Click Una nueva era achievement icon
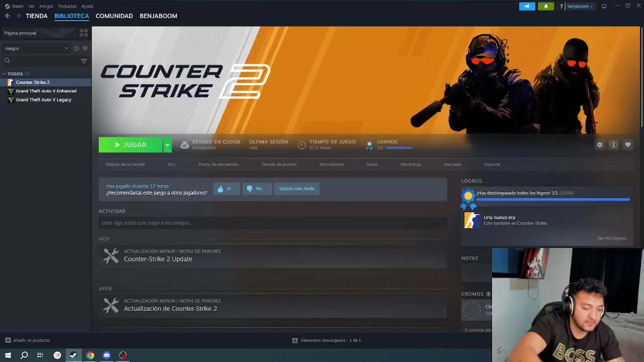 click(472, 220)
